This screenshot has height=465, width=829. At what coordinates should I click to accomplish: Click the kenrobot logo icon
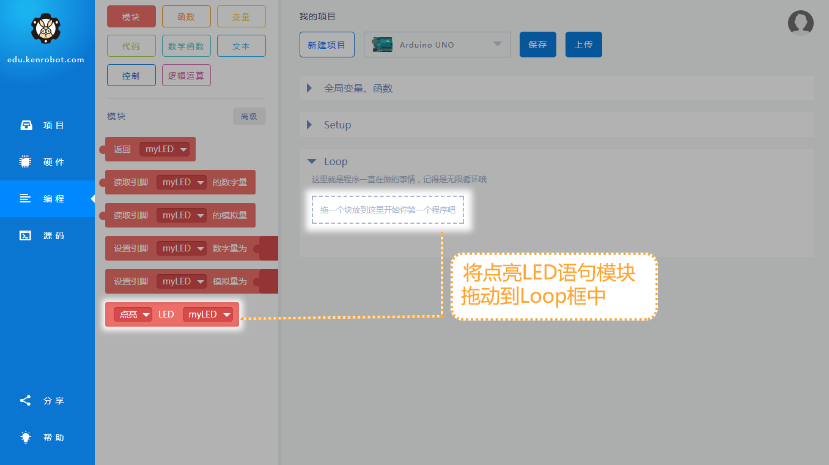click(x=46, y=30)
